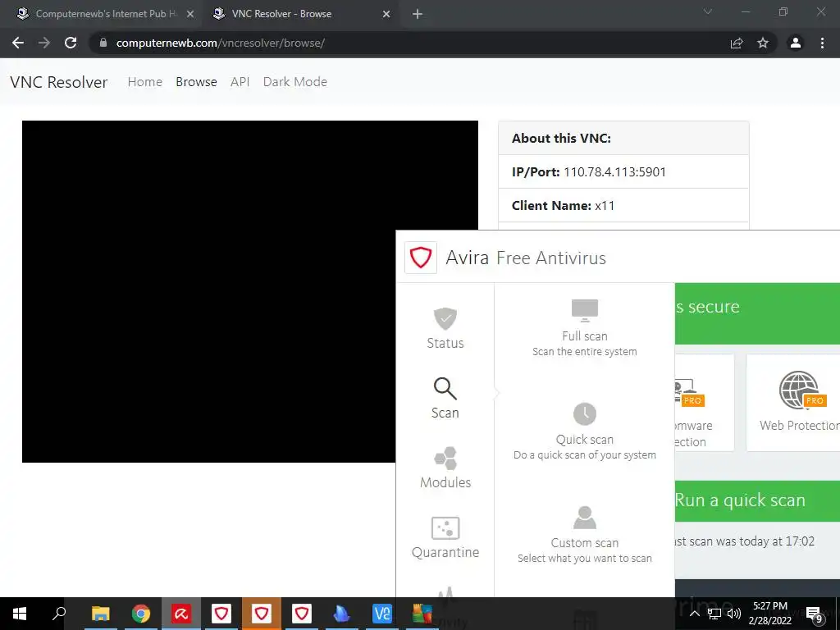Open Browse in site navigation

pos(196,82)
